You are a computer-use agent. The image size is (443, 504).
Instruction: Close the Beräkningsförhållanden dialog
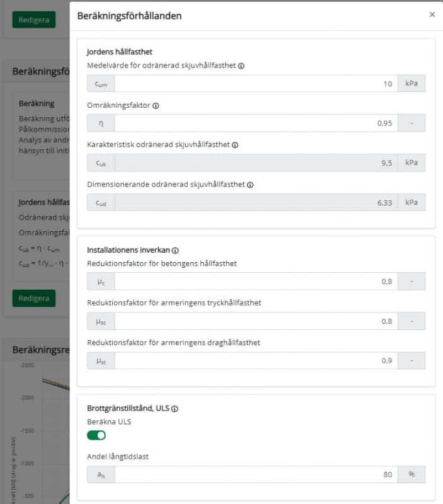pyautogui.click(x=432, y=15)
